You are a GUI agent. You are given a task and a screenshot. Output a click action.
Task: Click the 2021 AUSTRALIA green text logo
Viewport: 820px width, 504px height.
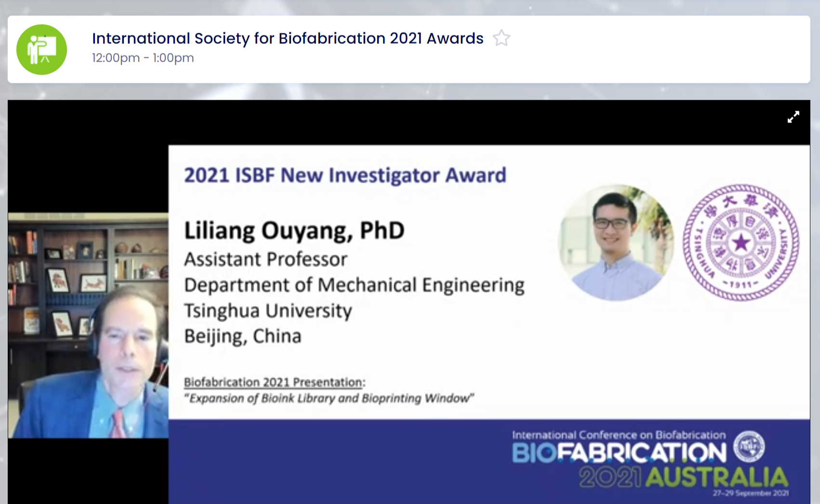click(683, 477)
